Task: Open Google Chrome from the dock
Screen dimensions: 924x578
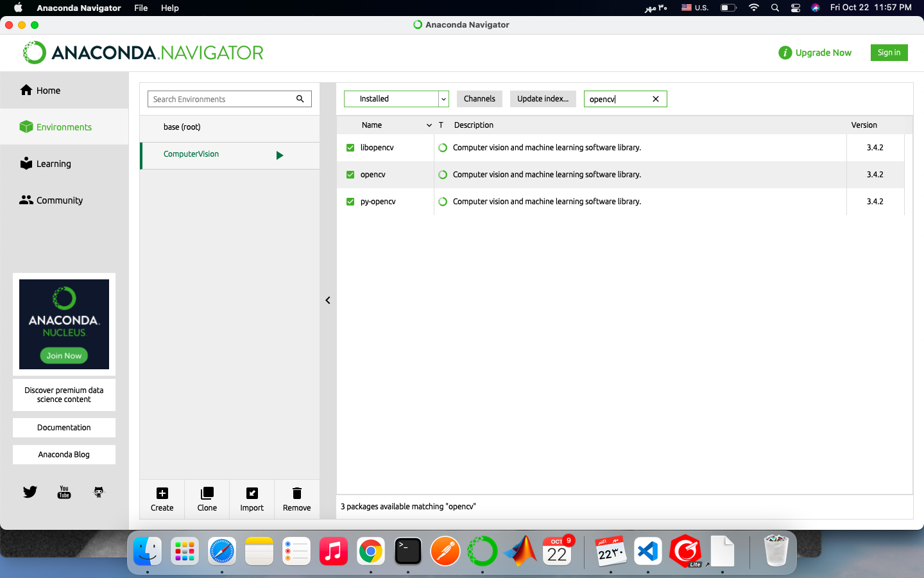Action: tap(371, 551)
